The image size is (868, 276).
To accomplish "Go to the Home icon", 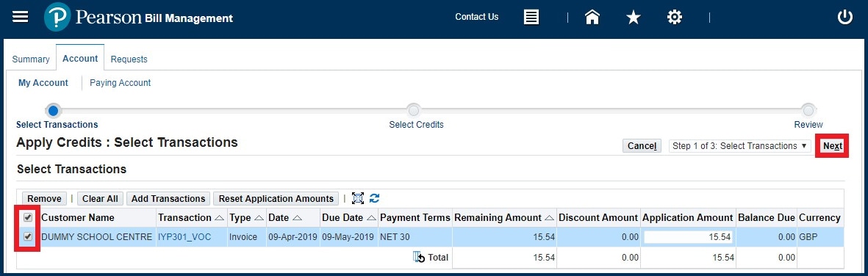I will pos(592,17).
